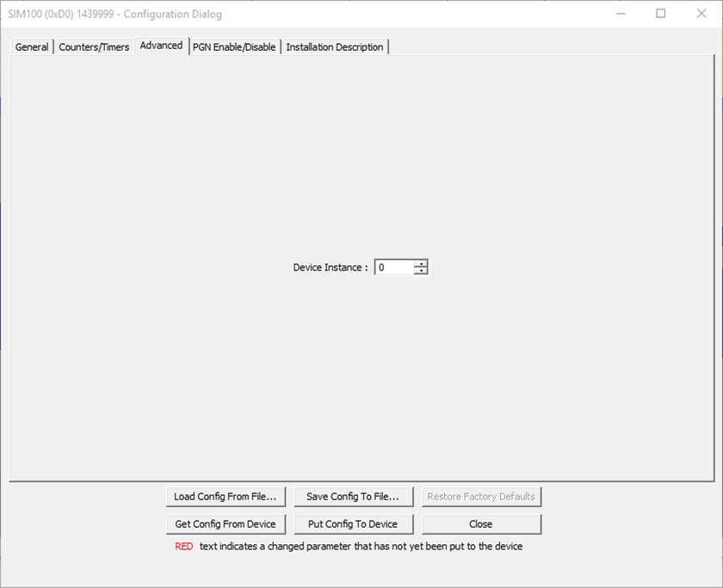
Task: Decrease Device Instance with the down arrow
Action: (421, 271)
